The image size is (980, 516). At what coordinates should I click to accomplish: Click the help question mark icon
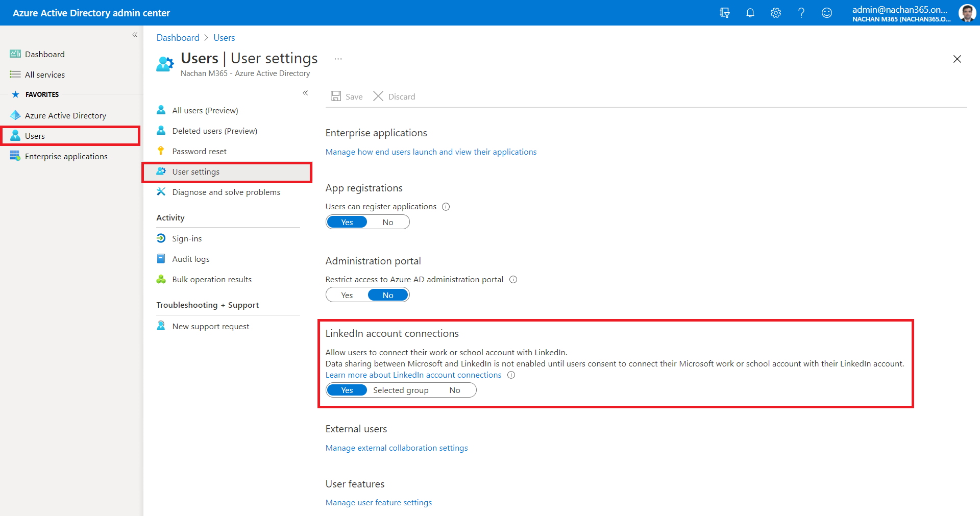[801, 13]
